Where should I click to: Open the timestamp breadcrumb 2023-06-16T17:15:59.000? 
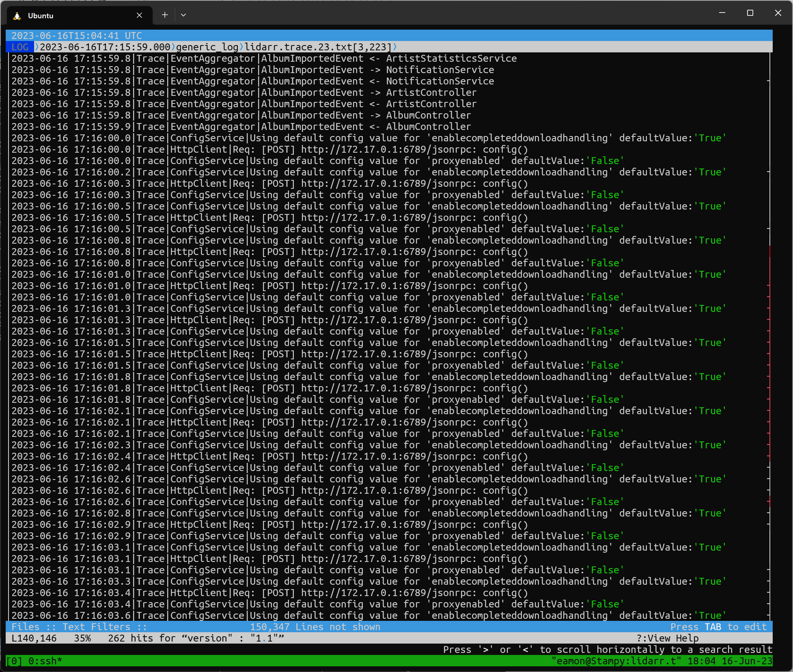pyautogui.click(x=105, y=47)
